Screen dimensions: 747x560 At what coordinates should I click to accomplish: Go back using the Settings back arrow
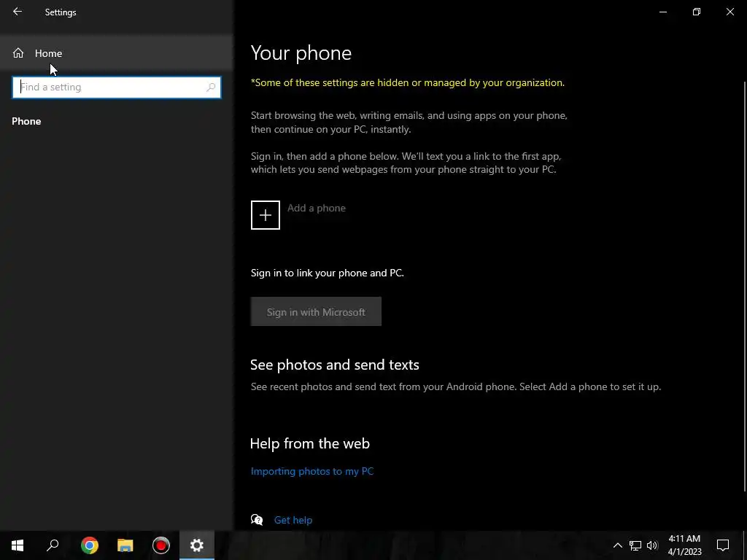tap(18, 12)
